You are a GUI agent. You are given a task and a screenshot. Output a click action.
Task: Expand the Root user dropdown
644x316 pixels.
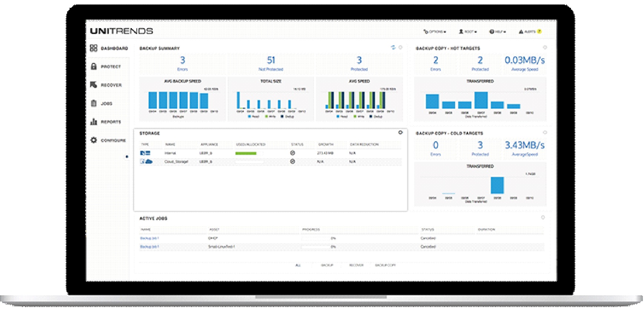(x=468, y=32)
